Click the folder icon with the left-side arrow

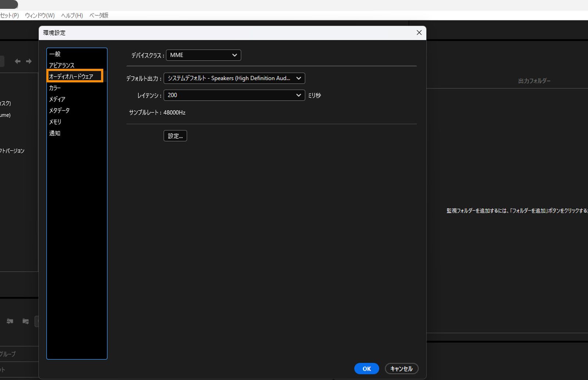click(10, 321)
